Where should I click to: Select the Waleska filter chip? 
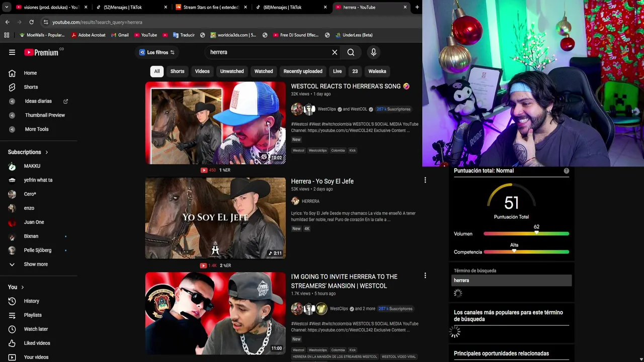(377, 71)
